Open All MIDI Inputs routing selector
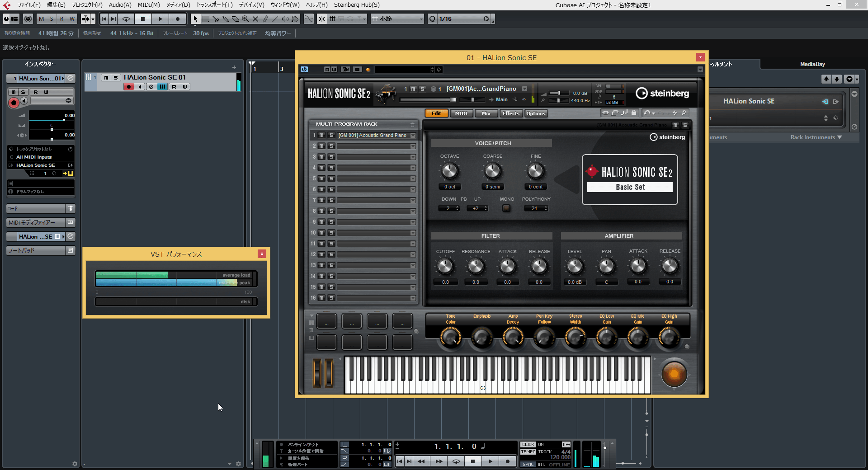This screenshot has height=470, width=868. click(x=41, y=157)
